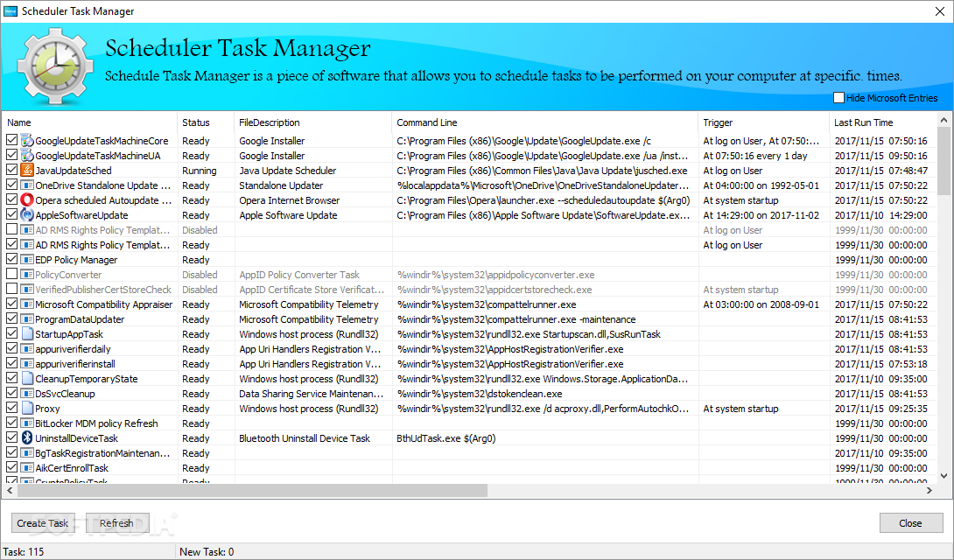The width and height of the screenshot is (954, 560).
Task: Click the OneDrive Standalone Update row icon
Action: coord(27,185)
